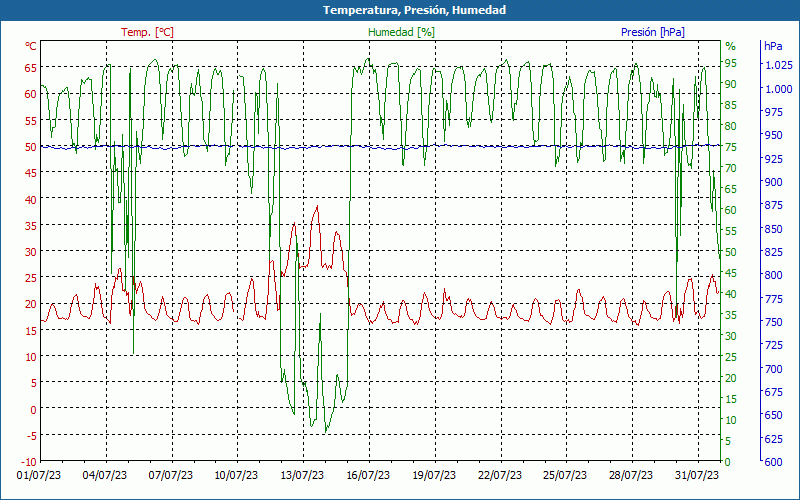Click 20 on the red temperature axis

[x=31, y=304]
